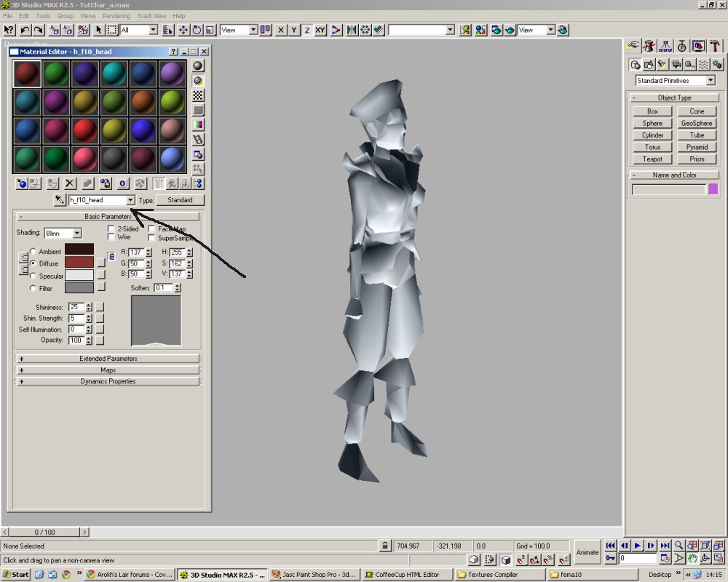The width and height of the screenshot is (728, 582).
Task: Open the Modify command panel tab
Action: 649,46
